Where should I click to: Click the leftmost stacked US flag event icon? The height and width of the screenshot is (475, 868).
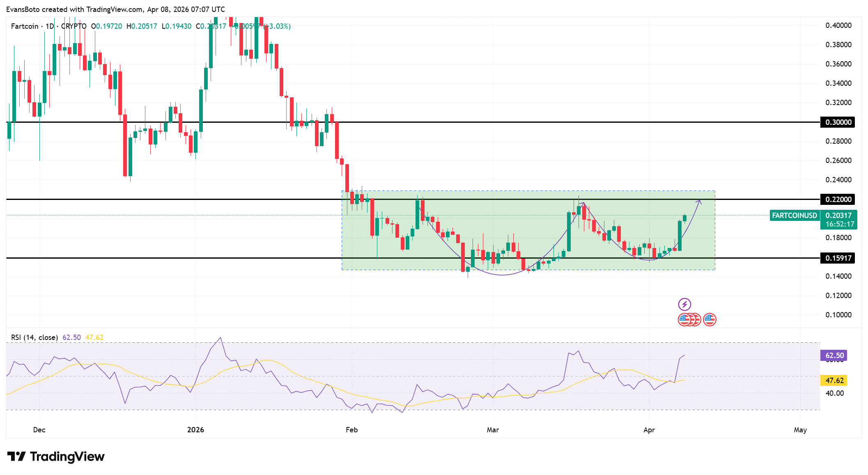point(683,319)
